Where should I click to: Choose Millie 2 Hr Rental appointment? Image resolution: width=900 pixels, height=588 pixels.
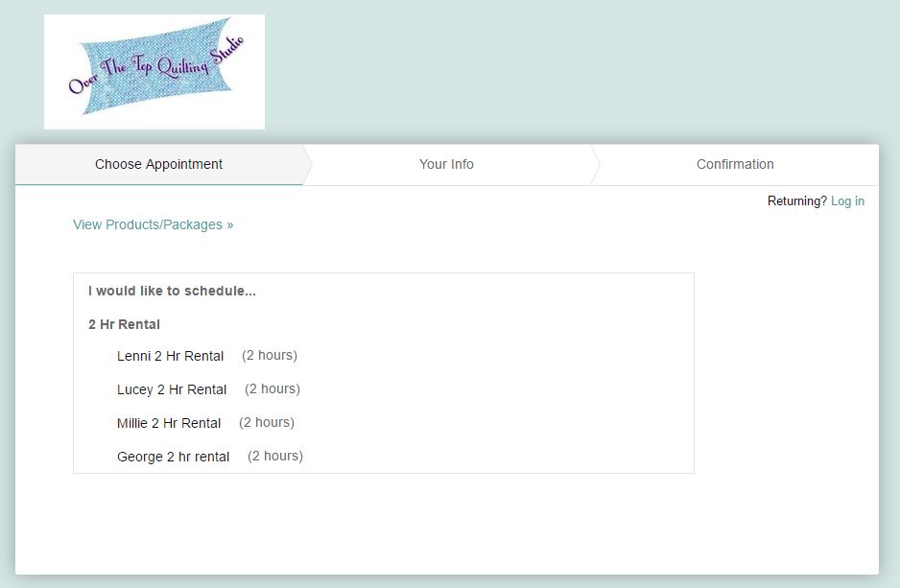(169, 423)
